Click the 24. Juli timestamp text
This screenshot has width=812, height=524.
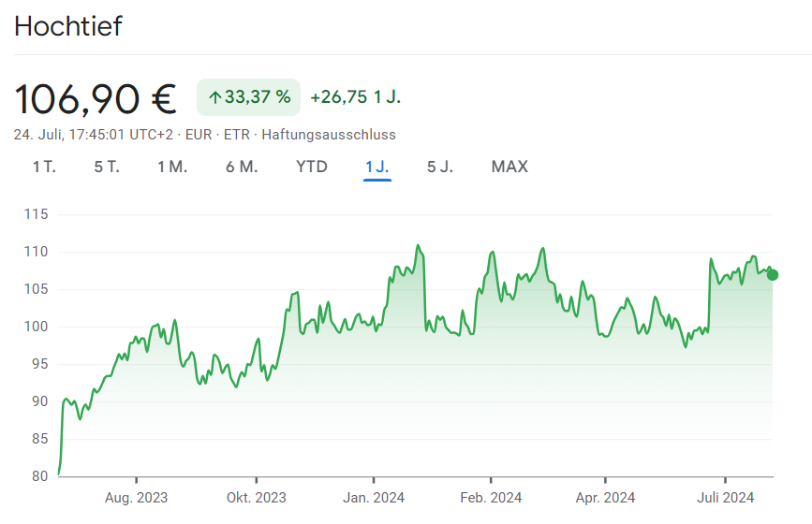click(x=94, y=135)
